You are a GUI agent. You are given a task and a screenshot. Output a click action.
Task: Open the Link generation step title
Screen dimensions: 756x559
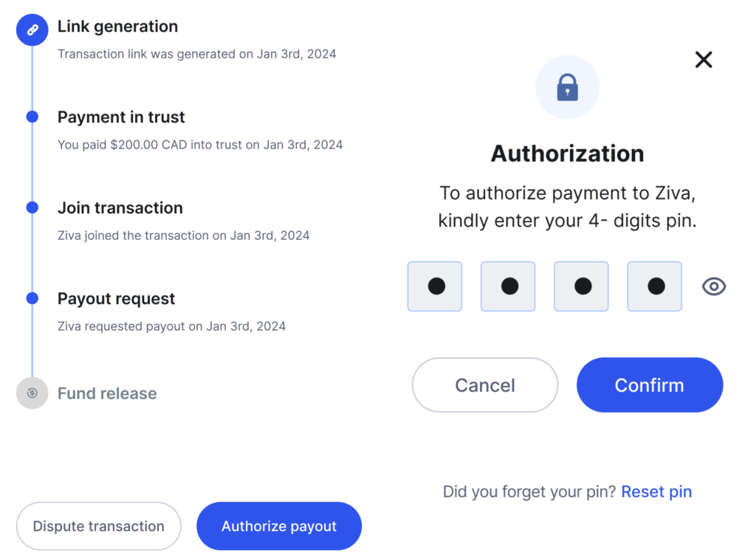117,27
